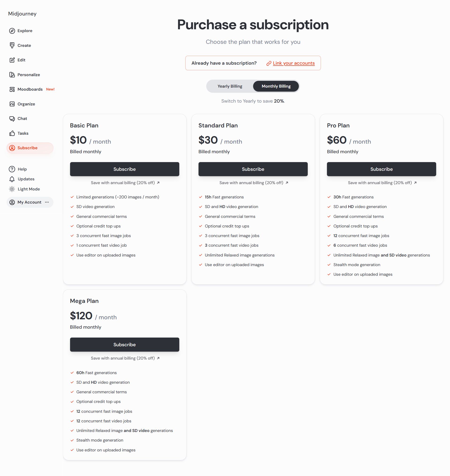Open the My Account three-dots menu

coord(47,202)
